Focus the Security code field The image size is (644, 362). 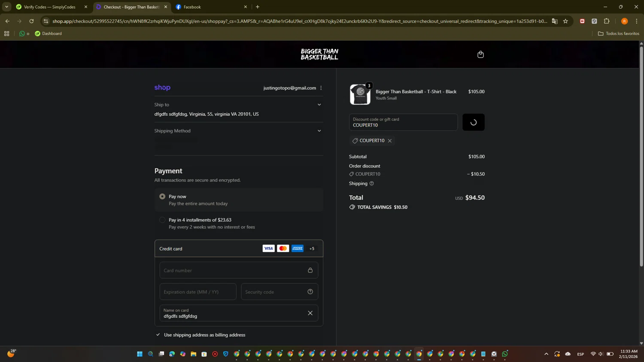click(x=279, y=292)
